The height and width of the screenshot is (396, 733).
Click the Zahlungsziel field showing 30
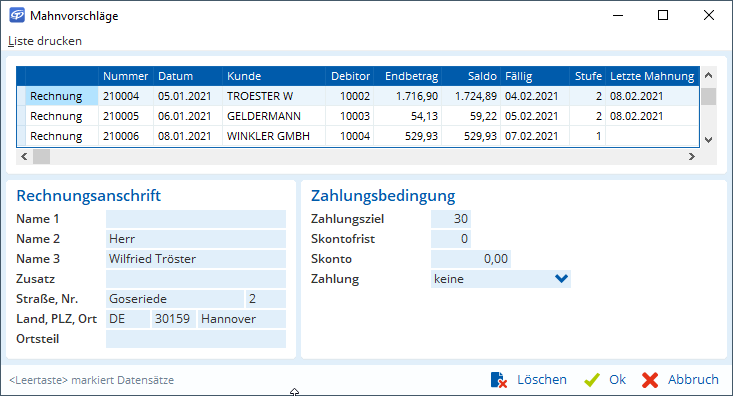tap(451, 219)
